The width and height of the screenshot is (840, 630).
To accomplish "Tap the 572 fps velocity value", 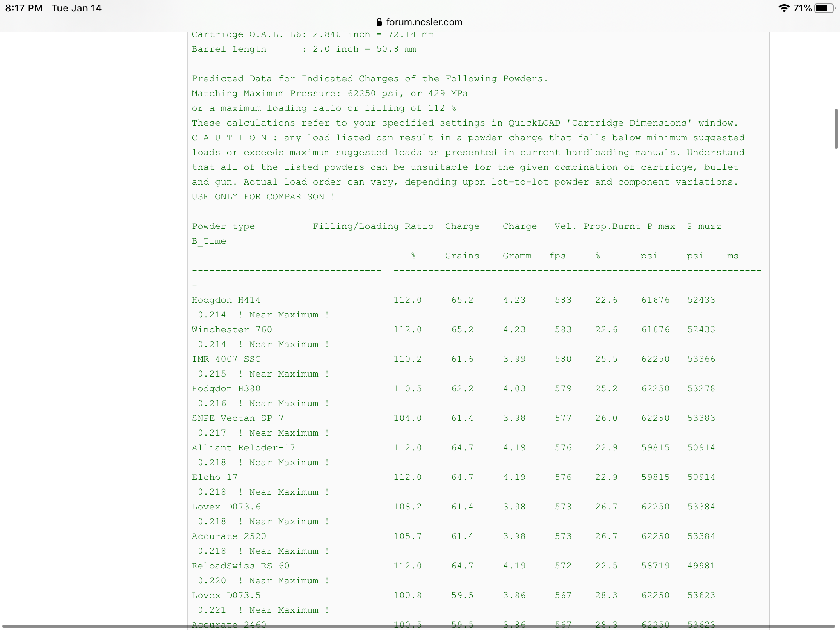I will coord(563,566).
